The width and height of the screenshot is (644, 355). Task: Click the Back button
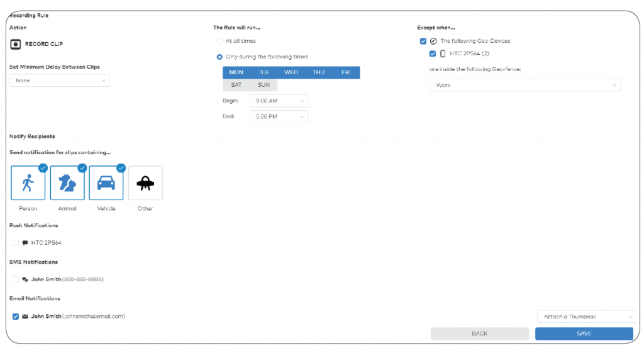pos(479,334)
